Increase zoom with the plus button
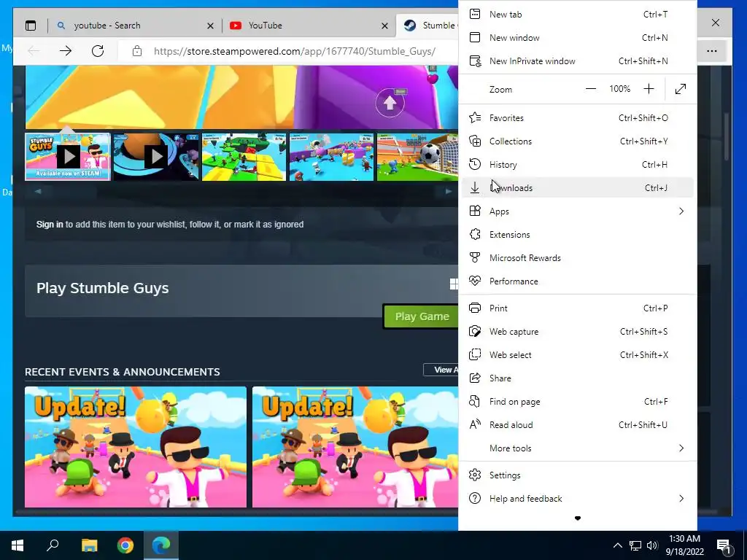This screenshot has width=747, height=560. tap(649, 89)
